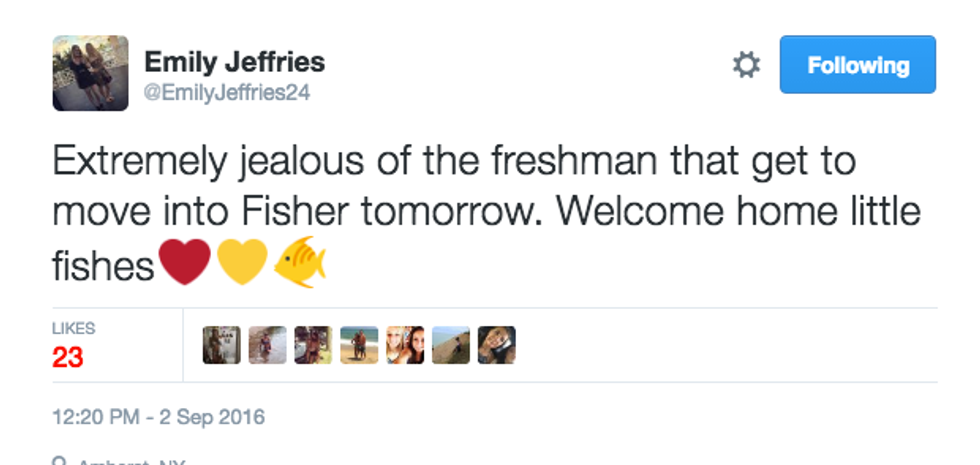Screen dimensions: 980x465
Task: Click the tropical fish emoji
Action: pos(301,264)
